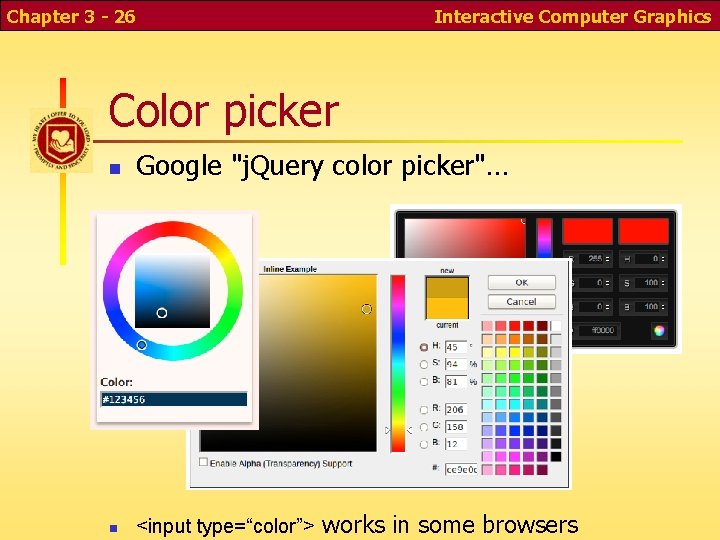
Task: Click the hex field showing ce9e0c
Action: [461, 469]
